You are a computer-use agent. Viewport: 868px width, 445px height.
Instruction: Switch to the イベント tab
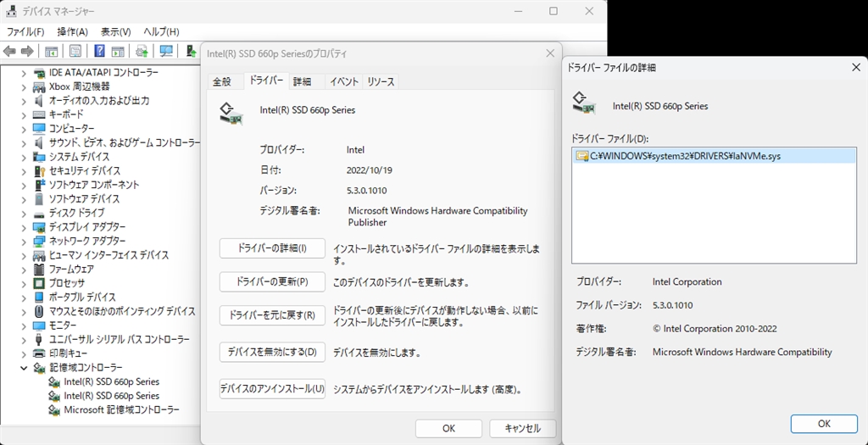(x=344, y=82)
